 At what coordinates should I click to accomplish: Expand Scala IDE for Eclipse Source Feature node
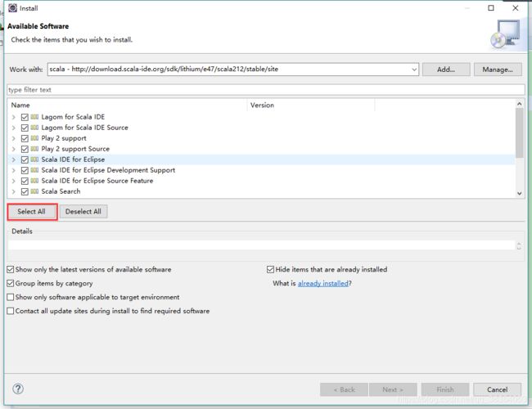14,181
